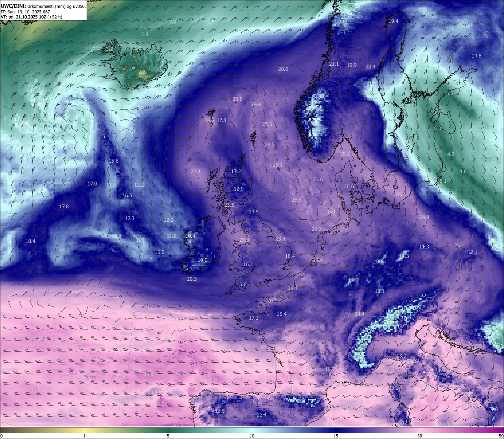
Task: Click the 15.1 value label
Action: (x=104, y=137)
